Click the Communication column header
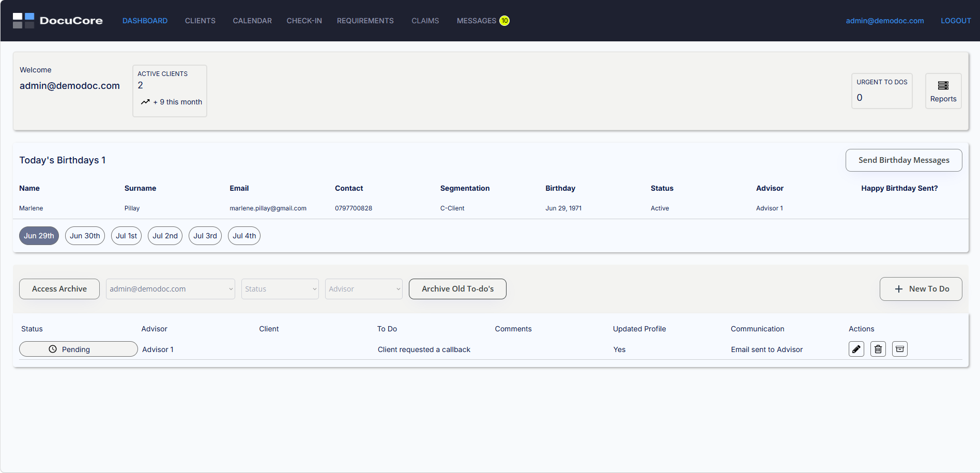The image size is (980, 473). click(757, 329)
